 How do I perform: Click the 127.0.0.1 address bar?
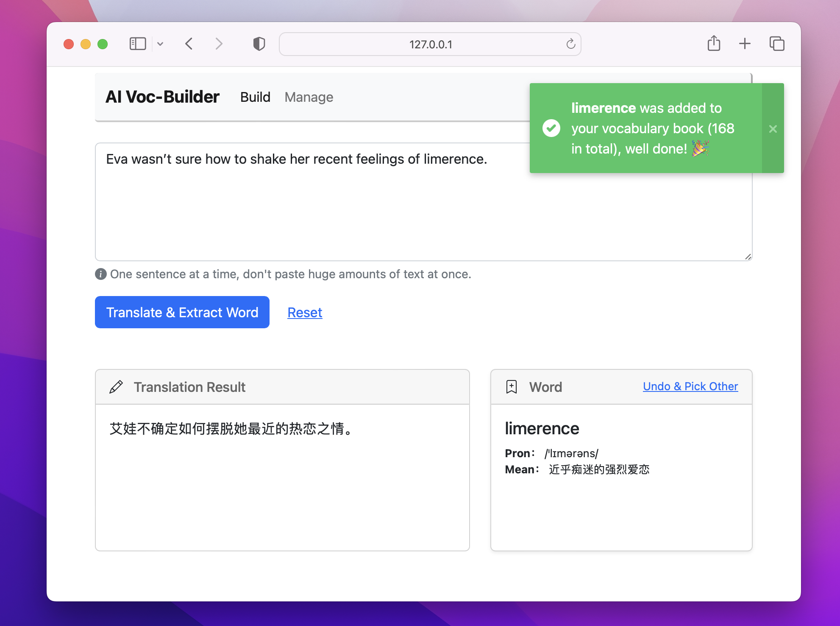430,44
